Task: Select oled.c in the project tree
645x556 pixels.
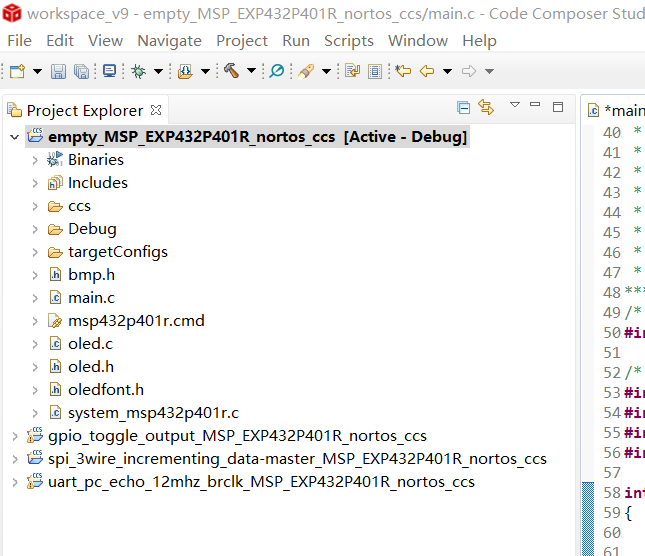Action: pyautogui.click(x=90, y=344)
